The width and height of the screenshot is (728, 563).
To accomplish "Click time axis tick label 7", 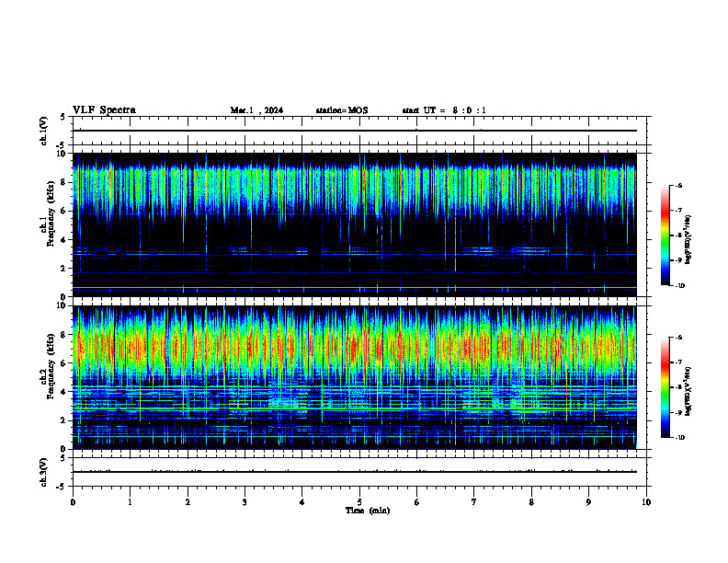I will [x=474, y=502].
